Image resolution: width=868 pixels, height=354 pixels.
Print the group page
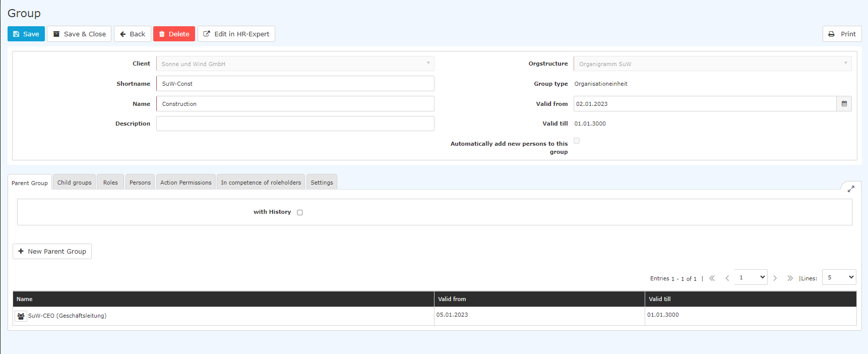coord(842,34)
